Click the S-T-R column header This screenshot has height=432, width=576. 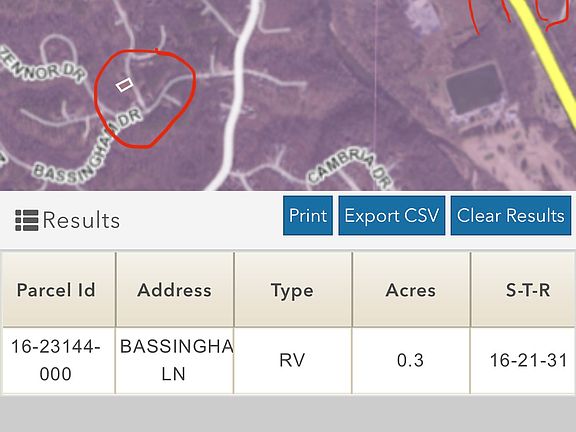tap(523, 290)
